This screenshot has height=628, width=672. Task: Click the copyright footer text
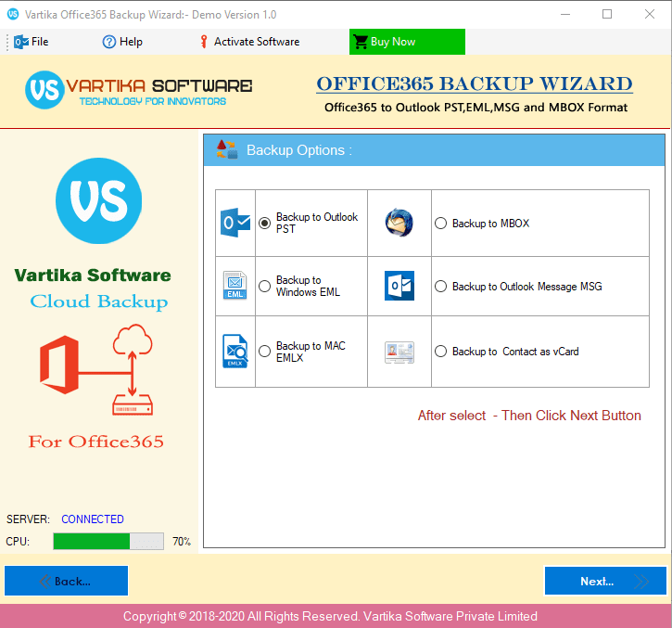(330, 616)
